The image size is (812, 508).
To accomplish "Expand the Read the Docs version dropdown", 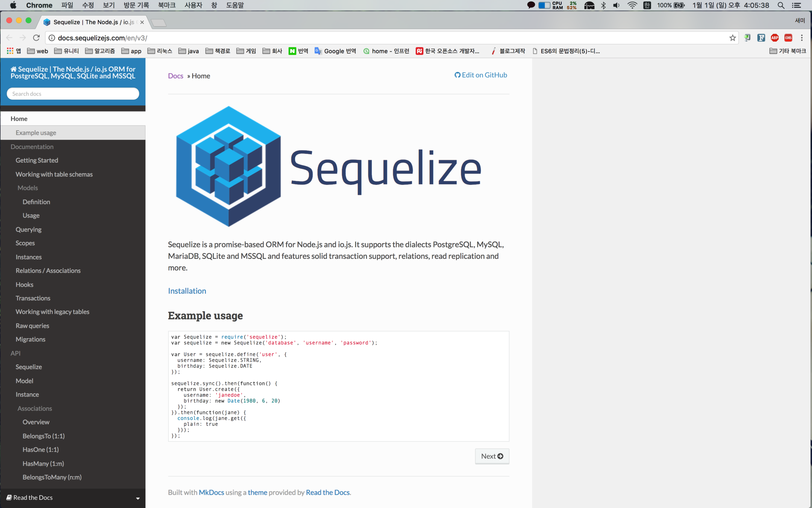I will click(x=138, y=498).
